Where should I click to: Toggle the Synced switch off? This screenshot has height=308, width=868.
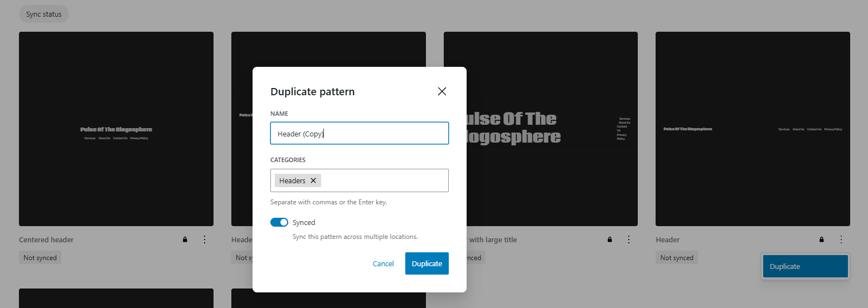tap(279, 222)
